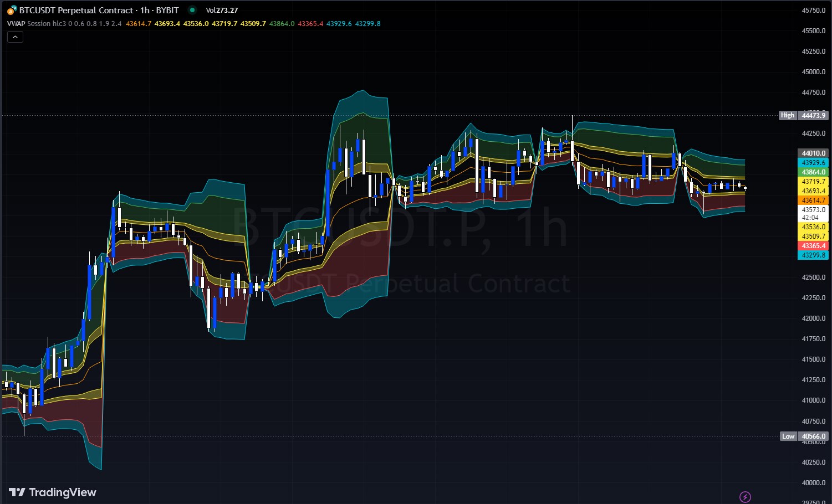Screen dimensions: 832x504
Task: Click the red 43365.4 price scale label
Action: pyautogui.click(x=813, y=246)
